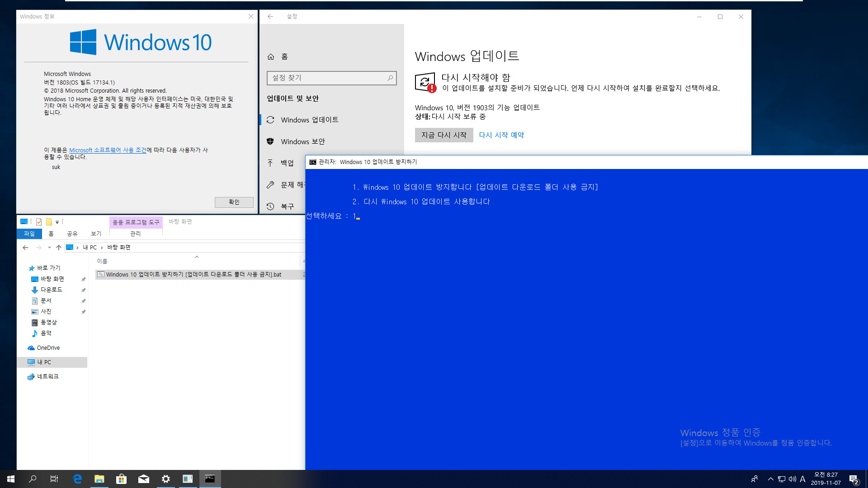The width and height of the screenshot is (868, 488).
Task: Open Quick Access toolbar customize dropdown
Action: coord(57,222)
